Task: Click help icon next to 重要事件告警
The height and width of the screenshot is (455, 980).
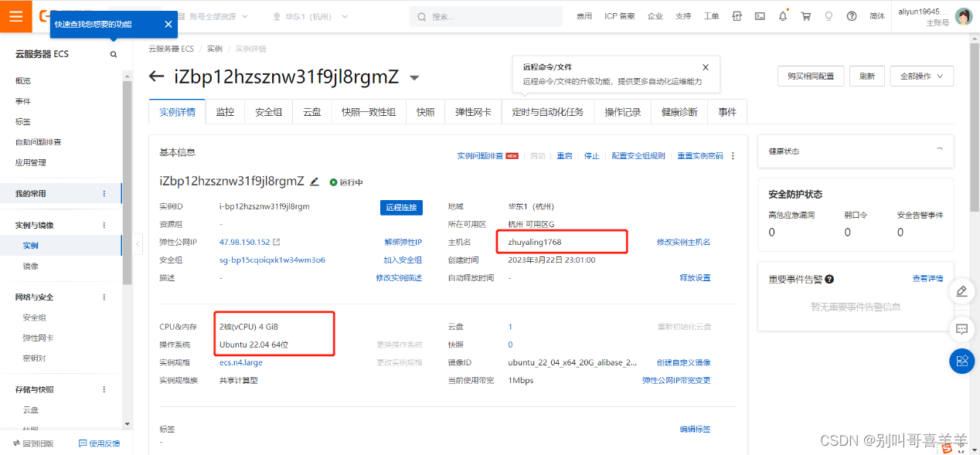Action: click(x=829, y=279)
